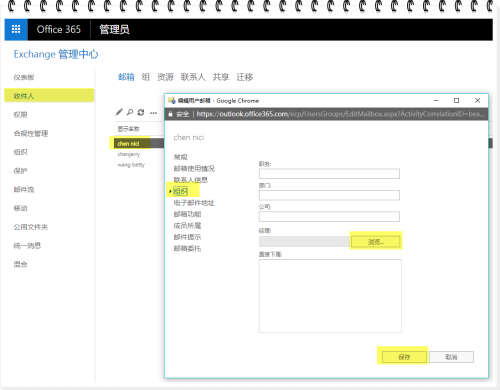Viewport: 500px width, 390px height.
Task: Open 权限 in the left navigation
Action: (x=20, y=115)
